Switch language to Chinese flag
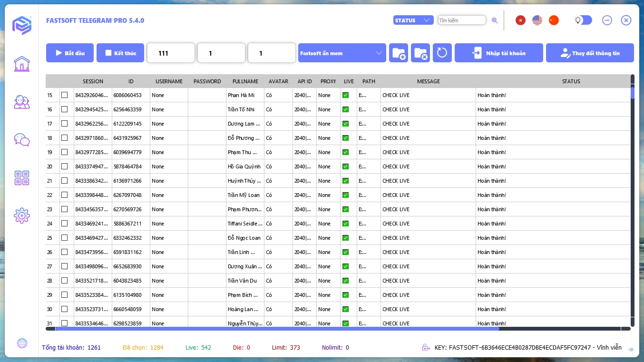644x362 pixels. click(554, 20)
